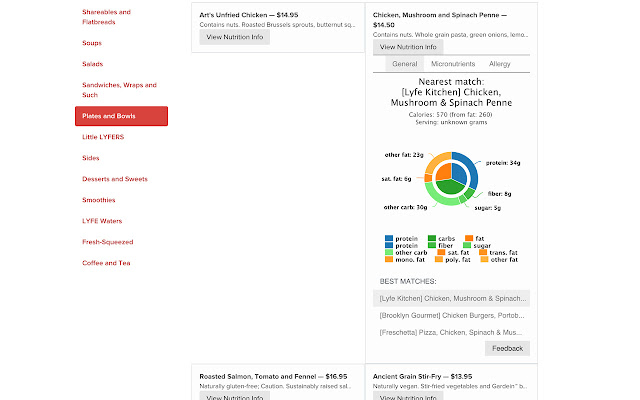
Task: Click Roasted Salmon, Tomato and Fennel title
Action: [273, 376]
